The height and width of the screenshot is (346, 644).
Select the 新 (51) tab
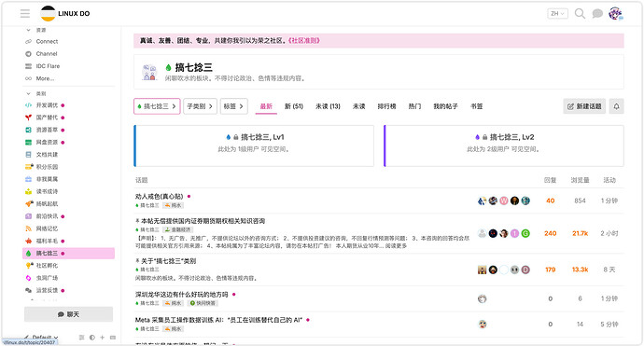pyautogui.click(x=294, y=106)
